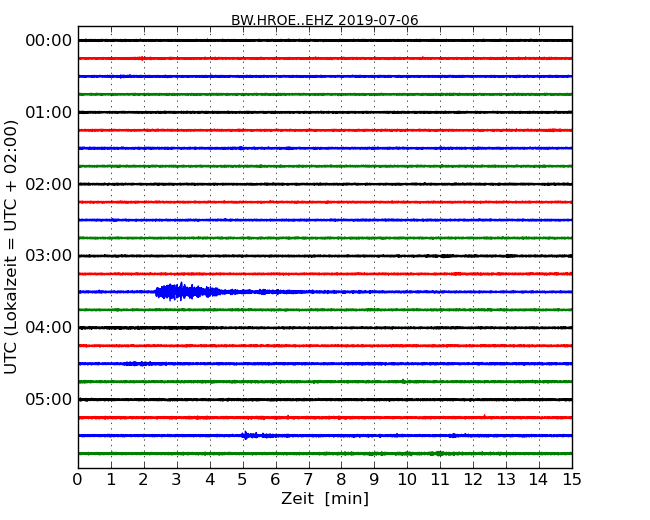
Task: Click the x-axis tick label 5
Action: click(x=243, y=480)
